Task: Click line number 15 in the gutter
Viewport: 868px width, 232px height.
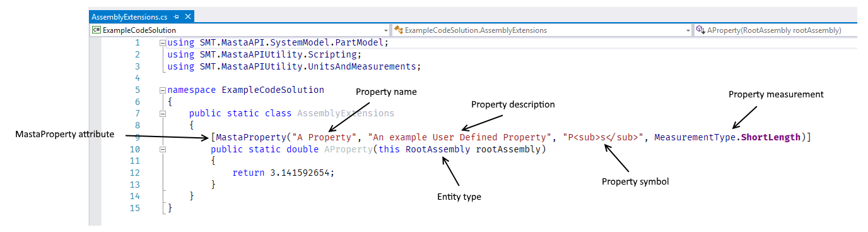Action: [x=135, y=208]
